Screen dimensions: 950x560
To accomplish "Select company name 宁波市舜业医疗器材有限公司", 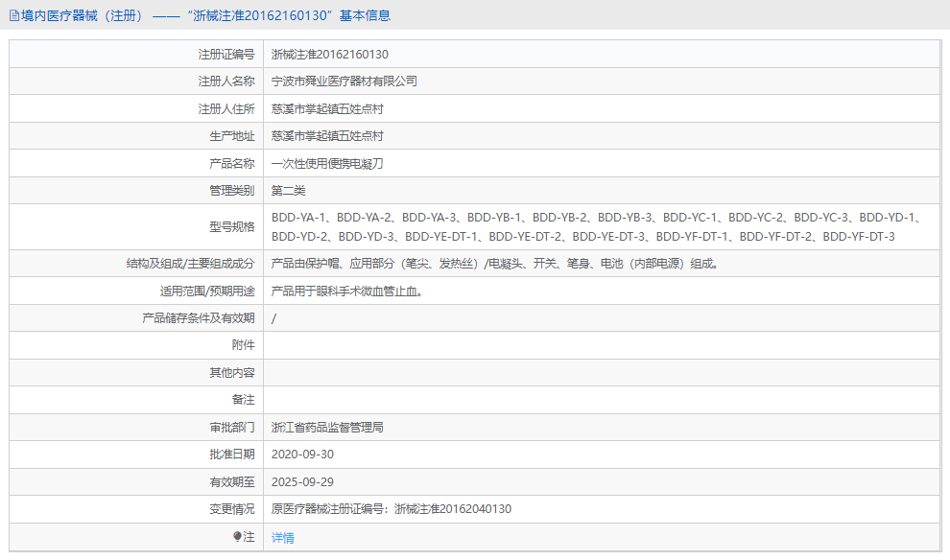I will tap(344, 82).
